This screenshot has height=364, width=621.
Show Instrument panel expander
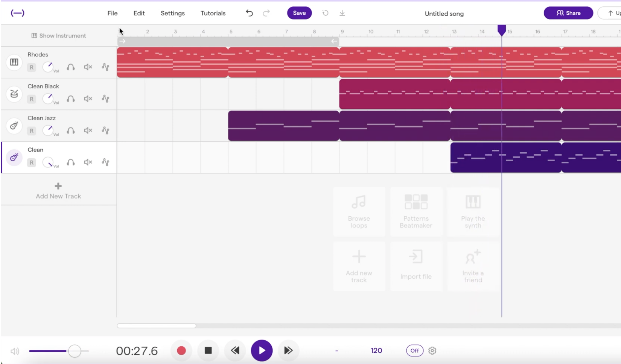(58, 36)
